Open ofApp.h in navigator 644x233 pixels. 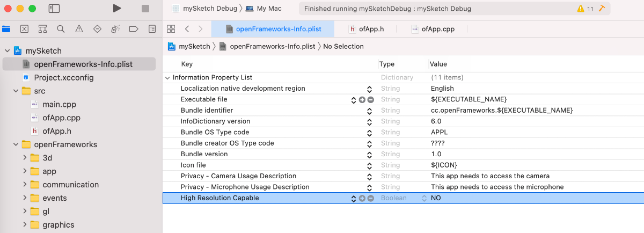click(57, 131)
